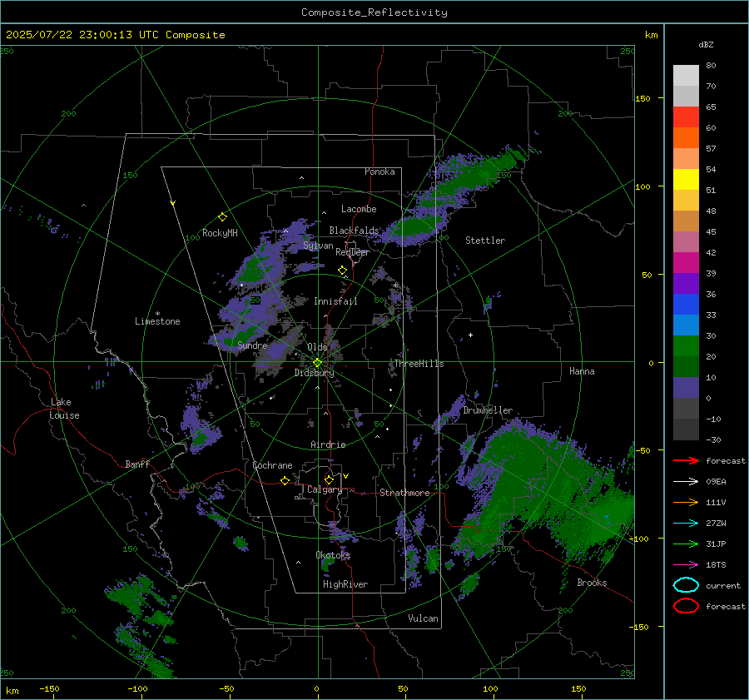Click the Composite_Reflectivity title
Screen dimensions: 749x700
tap(374, 12)
